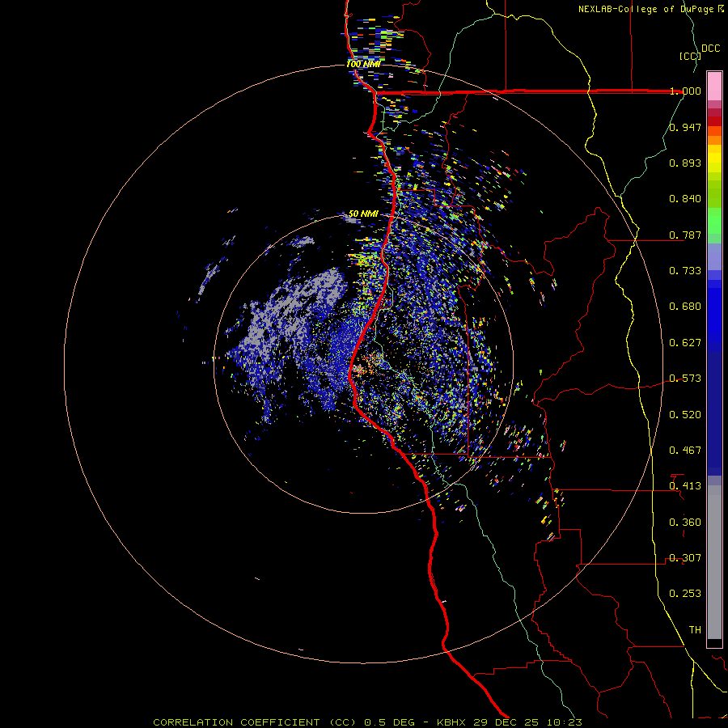Screen dimensions: 728x728
Task: Click the 0.840 color scale value
Action: pos(685,199)
